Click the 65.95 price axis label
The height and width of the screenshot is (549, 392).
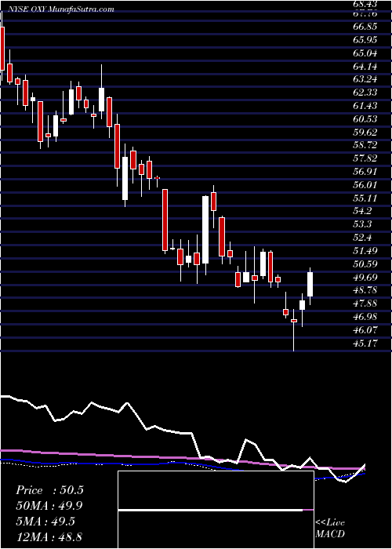(365, 40)
